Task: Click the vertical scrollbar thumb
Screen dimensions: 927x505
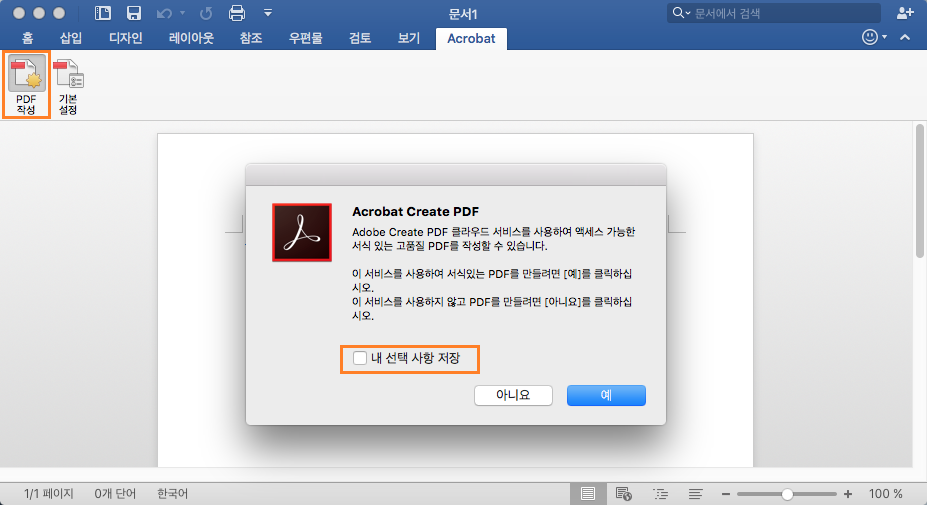Action: [919, 190]
